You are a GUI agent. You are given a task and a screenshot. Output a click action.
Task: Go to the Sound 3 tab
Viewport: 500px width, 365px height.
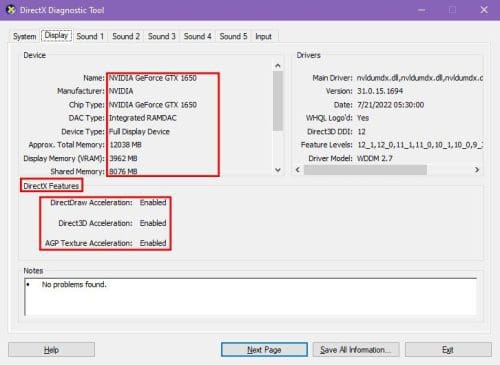(x=162, y=36)
